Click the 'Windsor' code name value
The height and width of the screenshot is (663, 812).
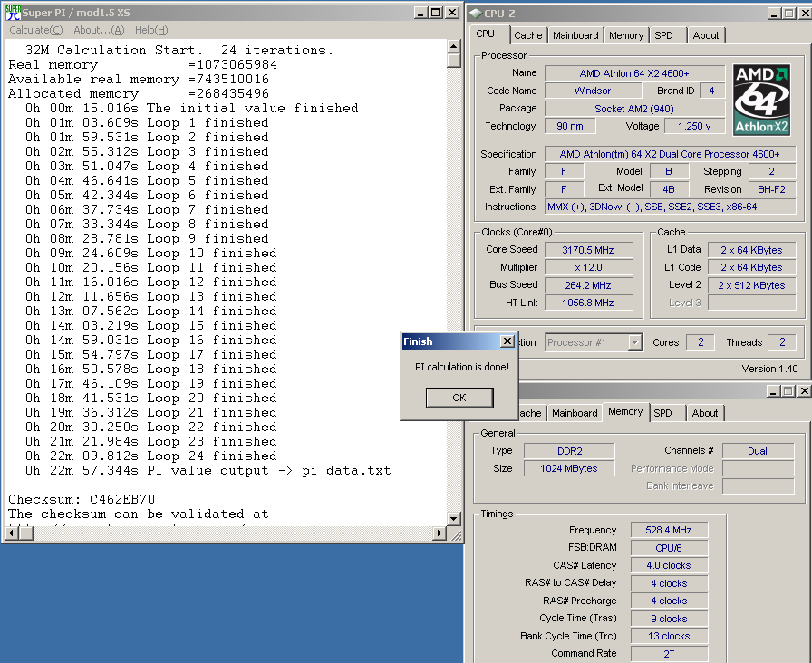pos(593,91)
